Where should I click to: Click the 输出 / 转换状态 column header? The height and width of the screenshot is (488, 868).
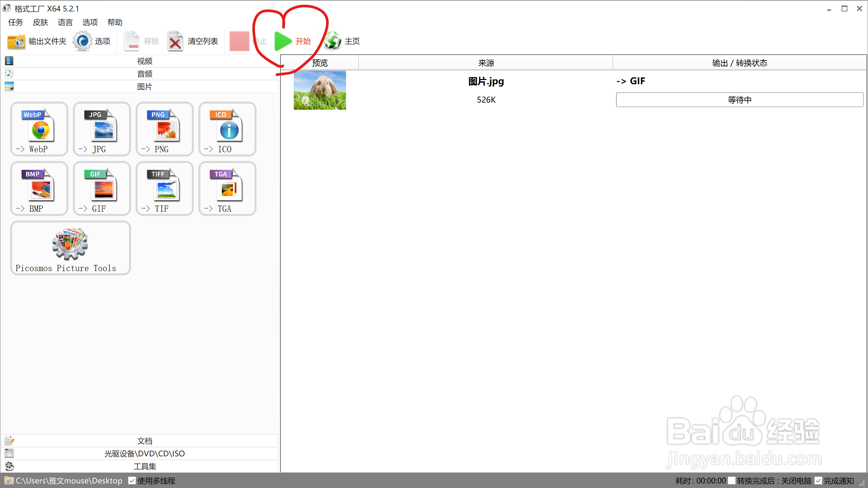point(740,63)
